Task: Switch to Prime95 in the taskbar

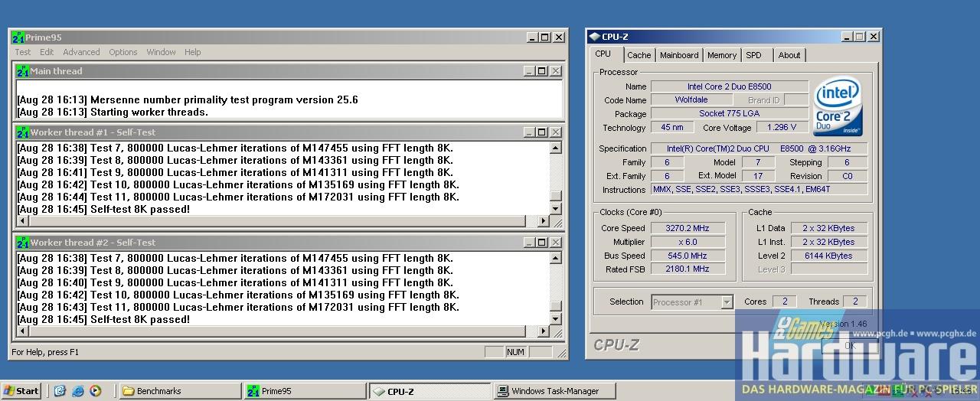Action: tap(305, 391)
